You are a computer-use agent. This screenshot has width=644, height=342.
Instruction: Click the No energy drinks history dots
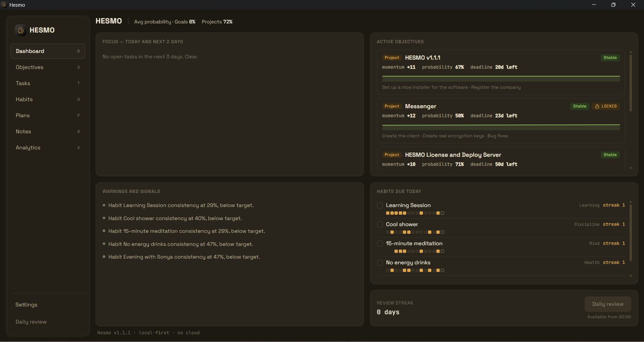point(415,271)
